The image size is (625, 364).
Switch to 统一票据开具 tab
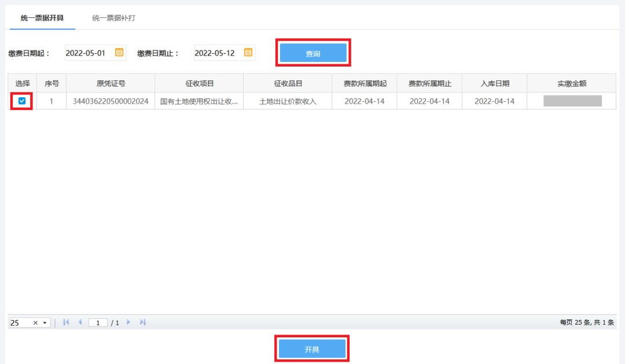pyautogui.click(x=42, y=18)
